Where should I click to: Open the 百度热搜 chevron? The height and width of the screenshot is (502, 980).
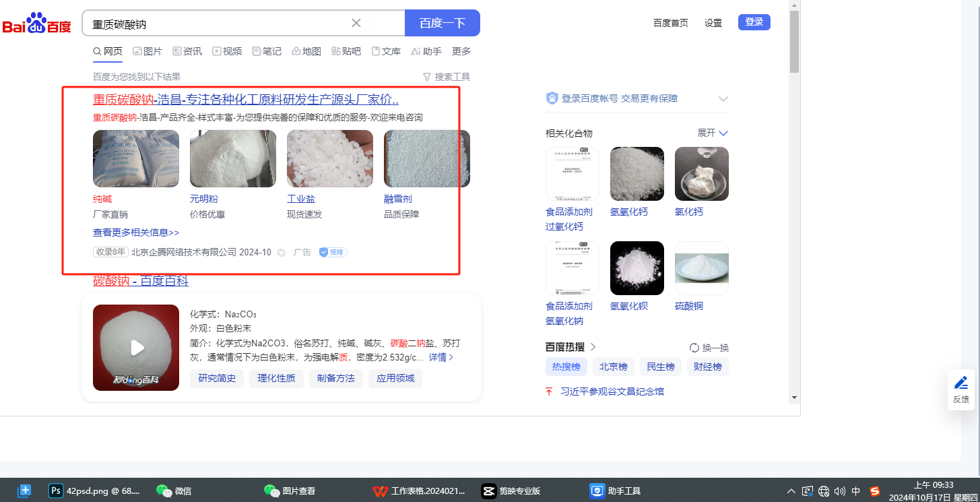pos(593,347)
